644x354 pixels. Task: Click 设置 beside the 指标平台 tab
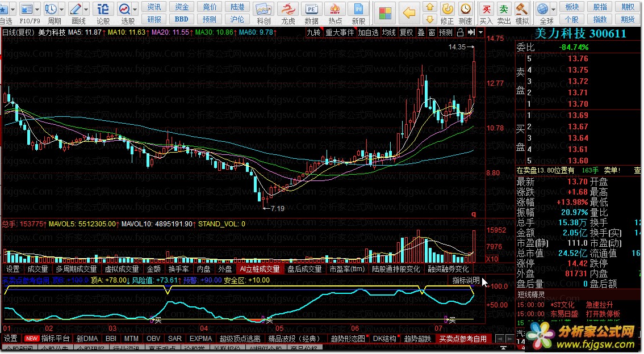tap(10, 339)
